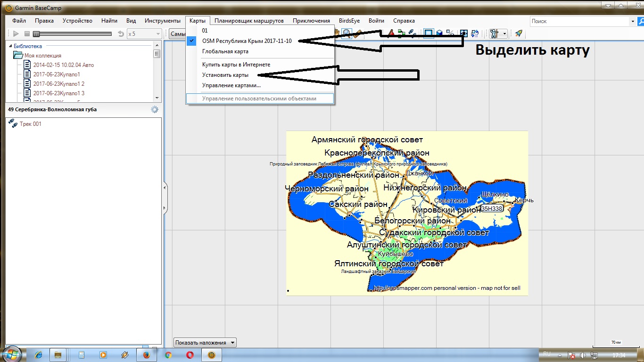Select Глобальная карта menu entry
Viewport: 644px width, 362px height.
point(225,51)
